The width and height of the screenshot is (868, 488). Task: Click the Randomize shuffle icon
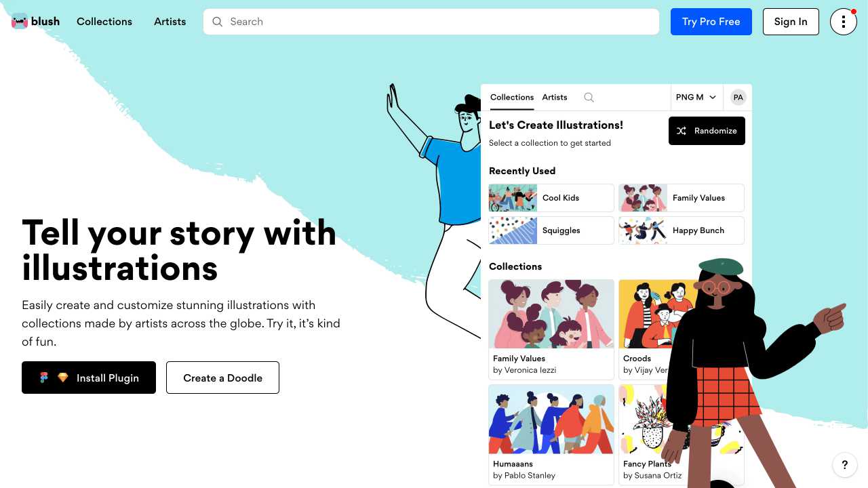(x=682, y=131)
